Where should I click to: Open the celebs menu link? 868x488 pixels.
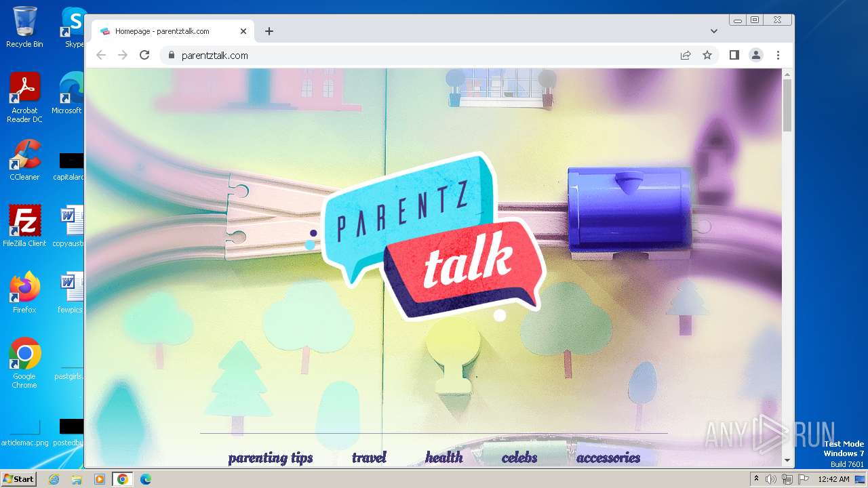tap(519, 458)
